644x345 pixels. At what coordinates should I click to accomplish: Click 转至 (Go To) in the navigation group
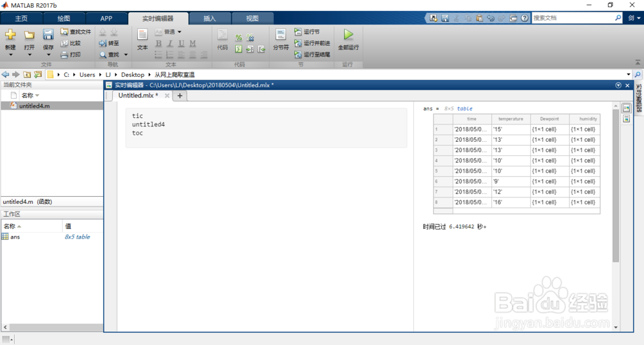[x=109, y=43]
